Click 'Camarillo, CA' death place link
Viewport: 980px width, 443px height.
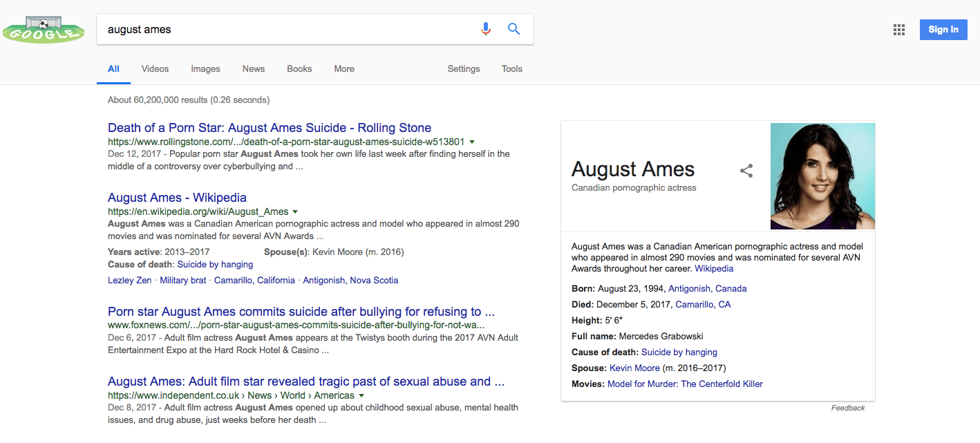pyautogui.click(x=703, y=305)
